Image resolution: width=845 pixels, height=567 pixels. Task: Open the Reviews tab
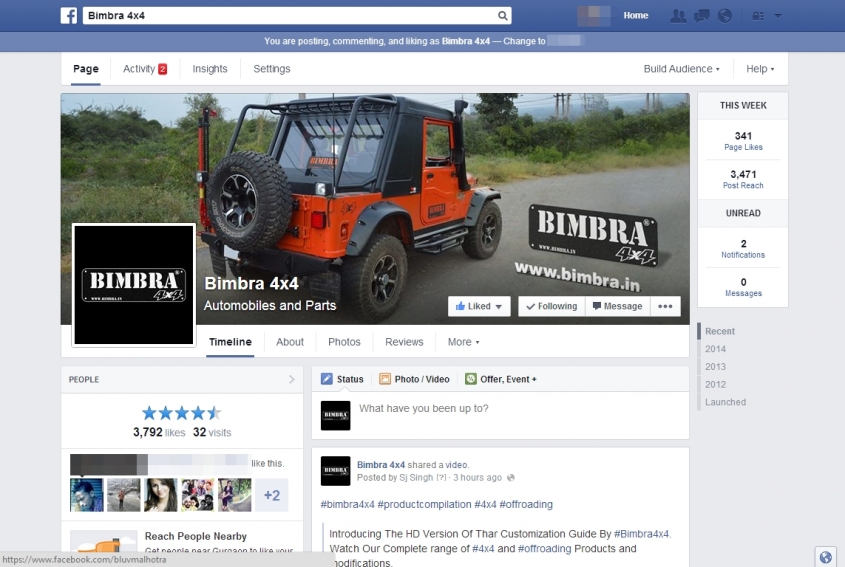click(404, 342)
